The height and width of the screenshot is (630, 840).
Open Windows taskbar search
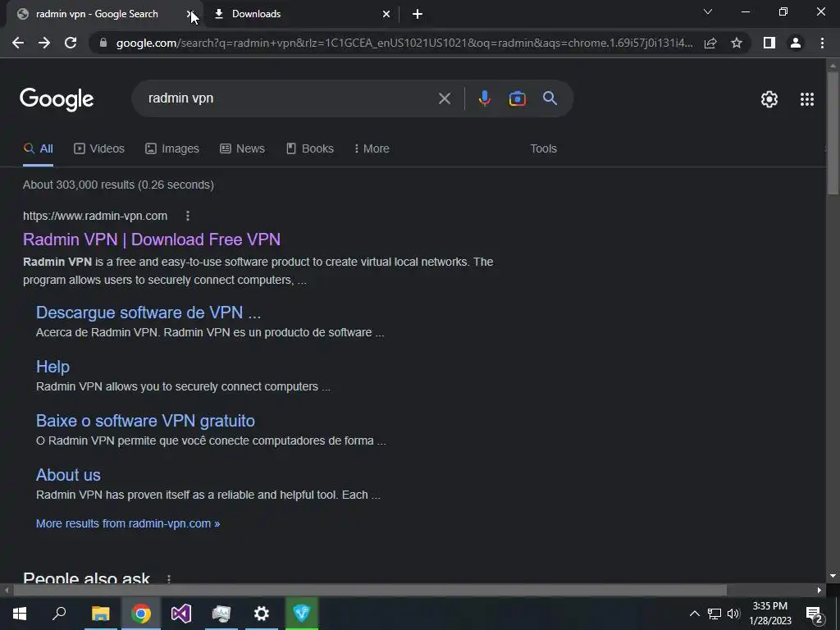(59, 614)
